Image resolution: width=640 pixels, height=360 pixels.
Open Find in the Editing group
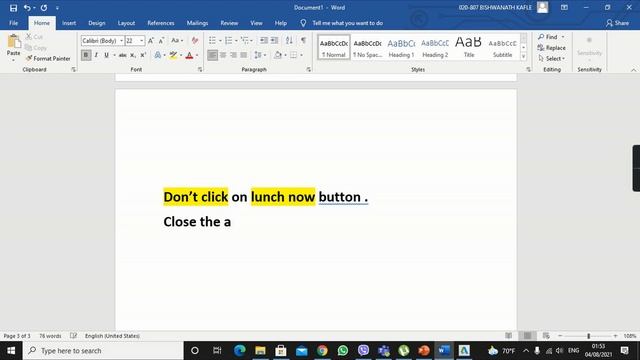coord(548,37)
